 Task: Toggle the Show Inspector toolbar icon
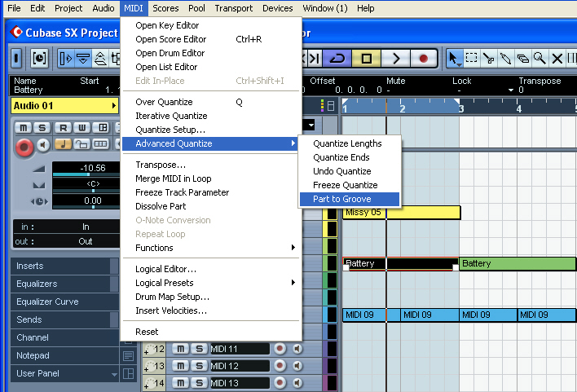66,58
